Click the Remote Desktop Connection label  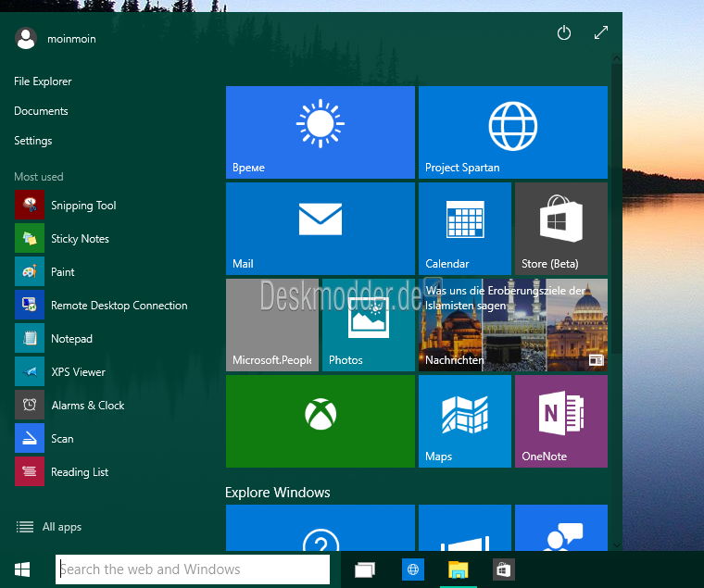[119, 306]
